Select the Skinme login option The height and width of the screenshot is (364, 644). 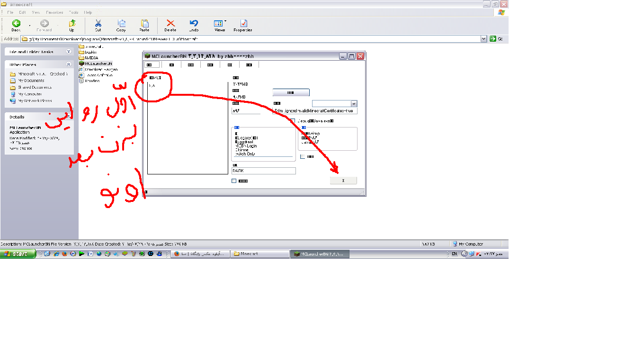point(241,150)
